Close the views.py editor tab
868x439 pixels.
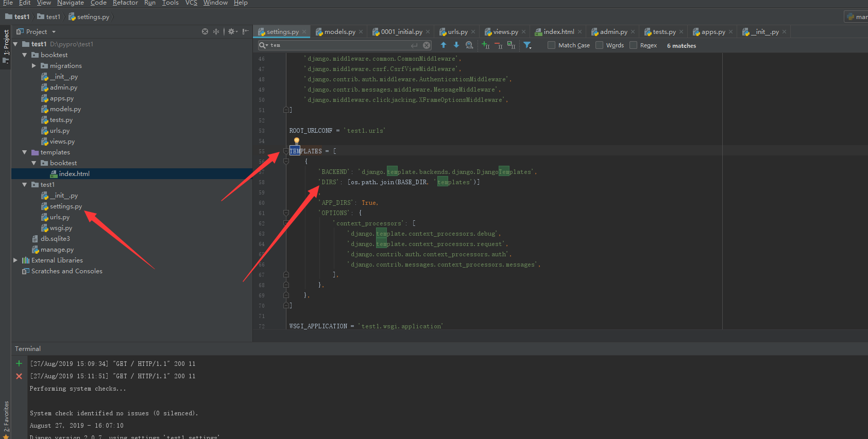tap(524, 32)
